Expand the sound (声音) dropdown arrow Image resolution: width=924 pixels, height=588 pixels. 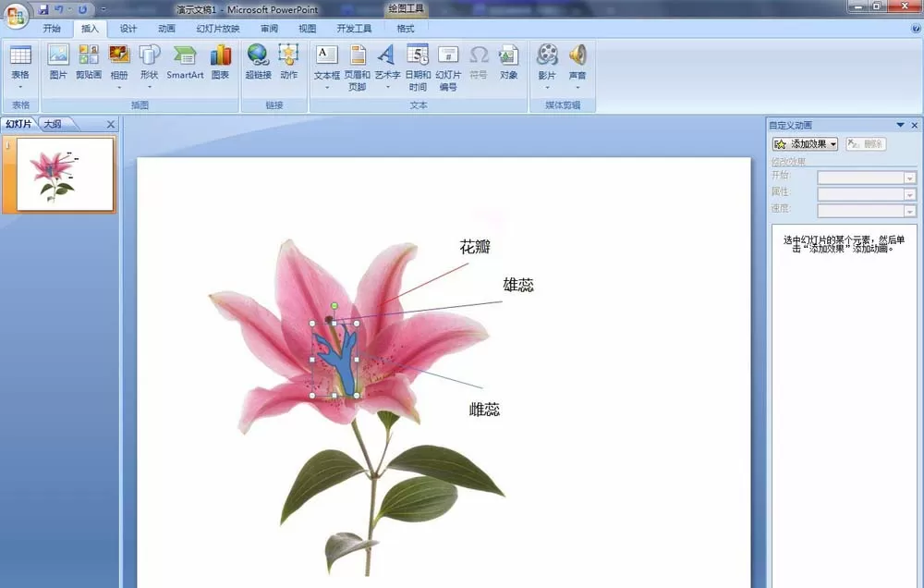tap(577, 87)
